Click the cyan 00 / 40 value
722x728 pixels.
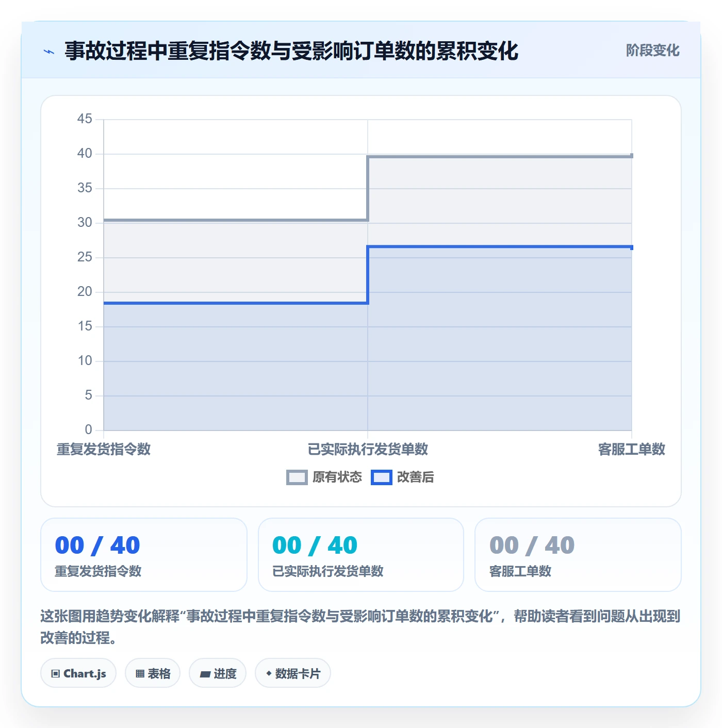tap(315, 545)
